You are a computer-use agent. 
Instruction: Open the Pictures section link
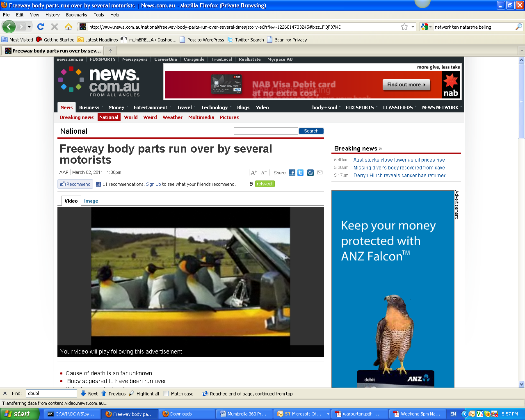click(x=229, y=117)
